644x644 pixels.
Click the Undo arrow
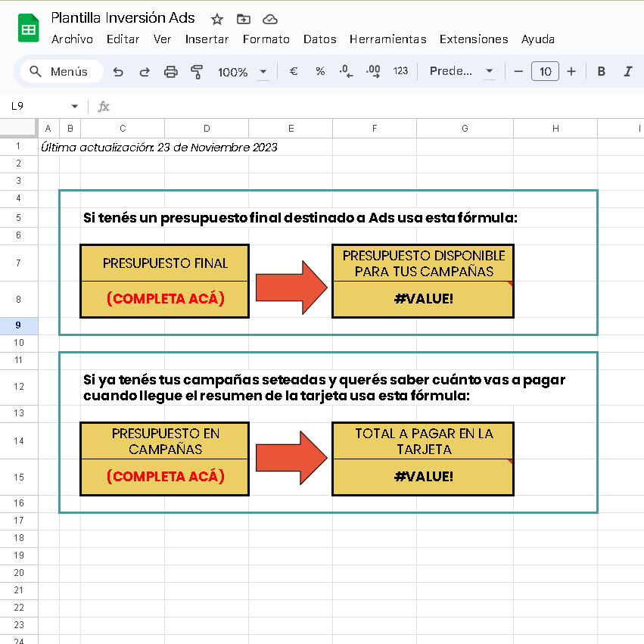118,72
